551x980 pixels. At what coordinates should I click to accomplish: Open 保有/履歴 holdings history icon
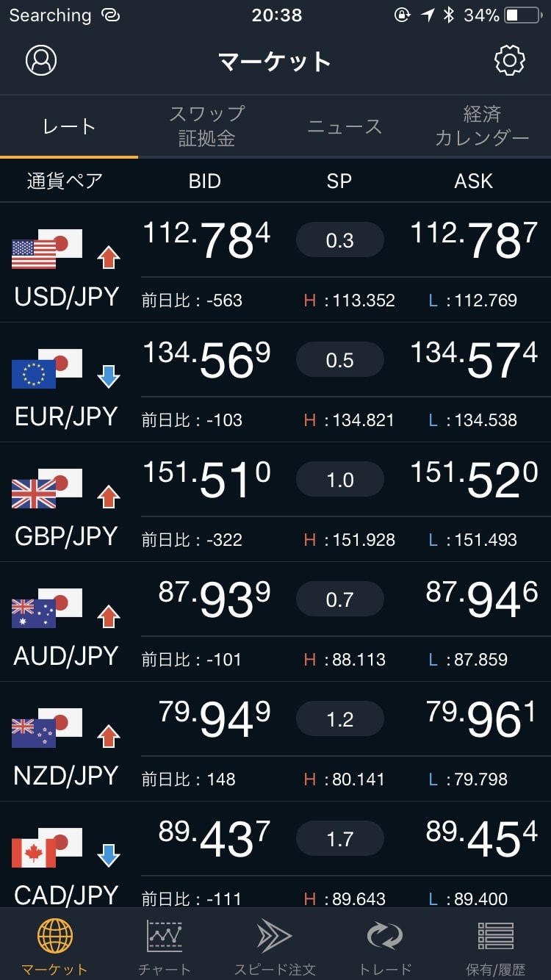click(x=496, y=936)
